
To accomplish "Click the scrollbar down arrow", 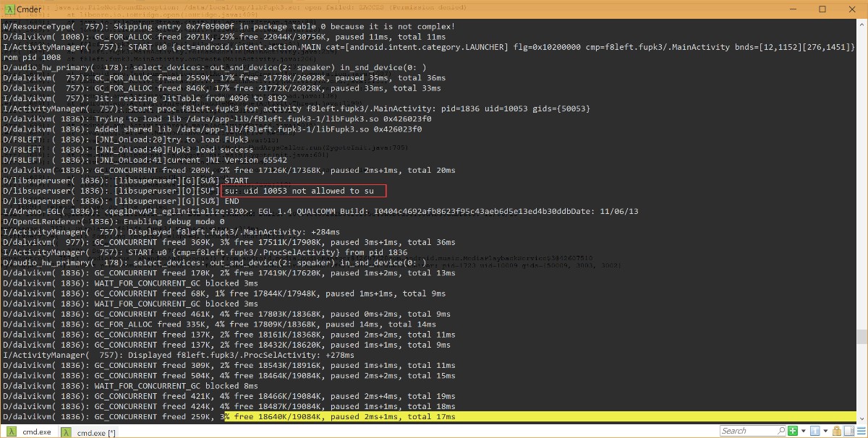I will [861, 418].
